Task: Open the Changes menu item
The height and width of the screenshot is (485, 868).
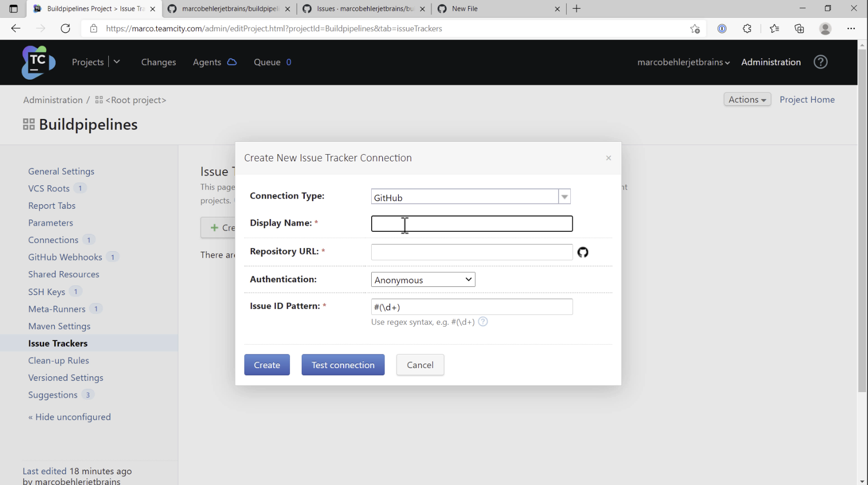Action: (158, 62)
